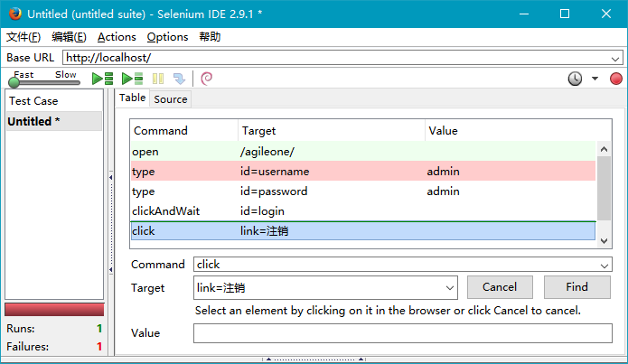Viewport: 628px width, 364px height.
Task: Click in the empty Value input field
Action: [x=402, y=333]
